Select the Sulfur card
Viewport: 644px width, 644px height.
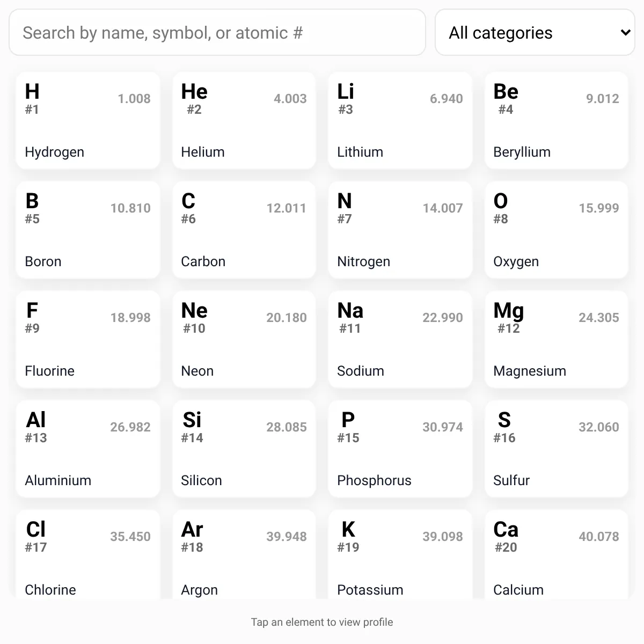point(557,449)
